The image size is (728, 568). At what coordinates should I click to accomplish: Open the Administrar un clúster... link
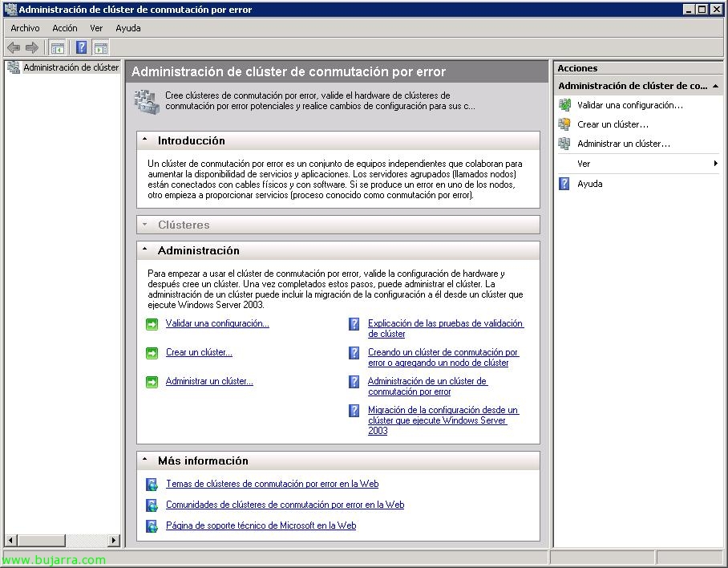(209, 381)
